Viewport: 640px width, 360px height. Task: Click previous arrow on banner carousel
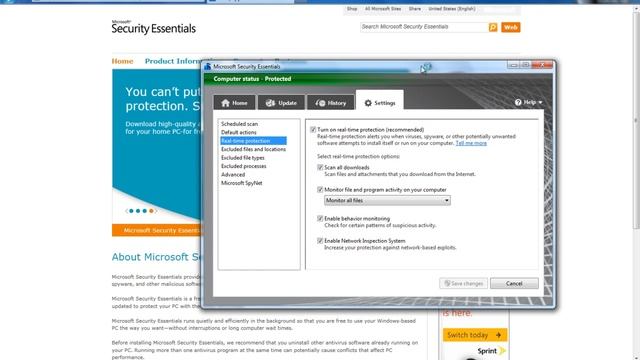coord(127,211)
